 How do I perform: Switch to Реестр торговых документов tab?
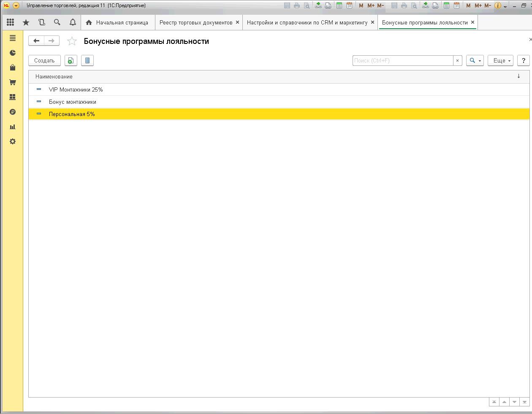click(195, 22)
